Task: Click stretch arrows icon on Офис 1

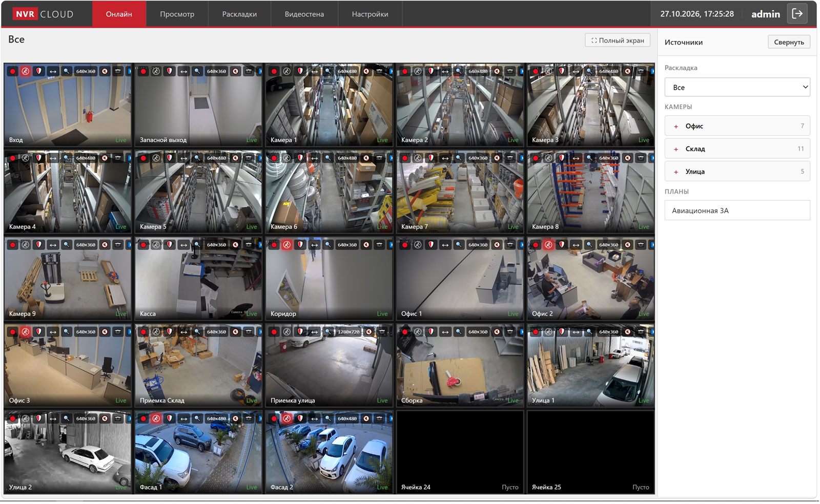Action: [445, 245]
